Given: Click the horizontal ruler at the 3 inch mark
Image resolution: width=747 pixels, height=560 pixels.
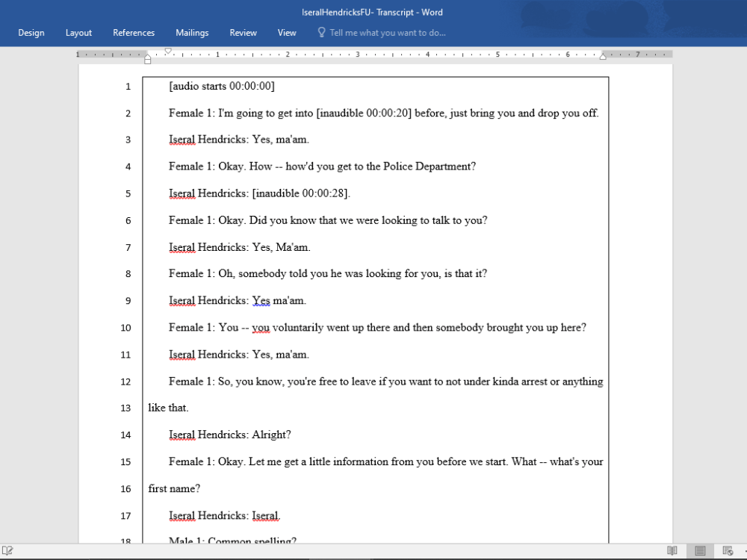Looking at the screenshot, I should tap(357, 55).
